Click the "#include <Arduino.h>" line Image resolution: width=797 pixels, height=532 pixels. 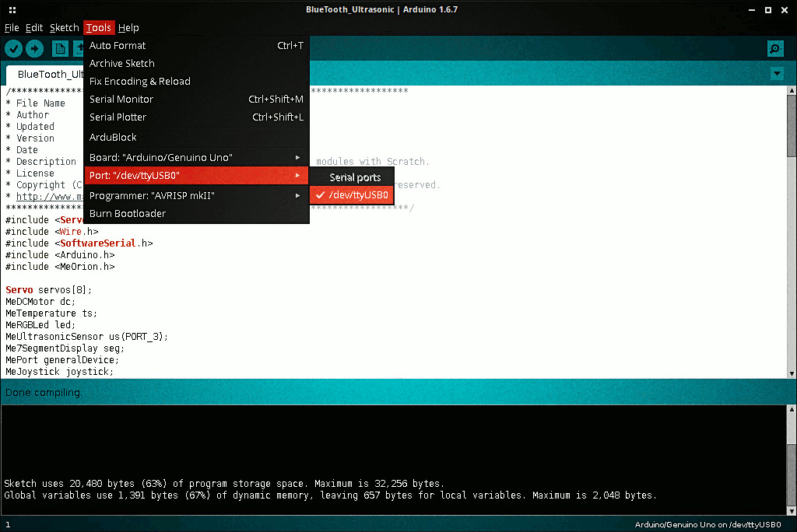pos(60,254)
